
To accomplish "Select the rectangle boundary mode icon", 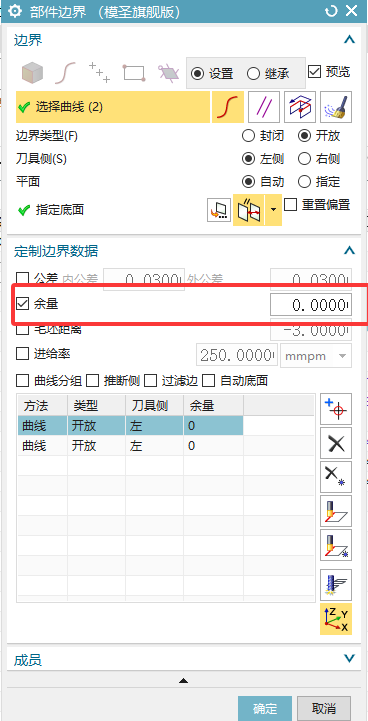I will tap(134, 73).
